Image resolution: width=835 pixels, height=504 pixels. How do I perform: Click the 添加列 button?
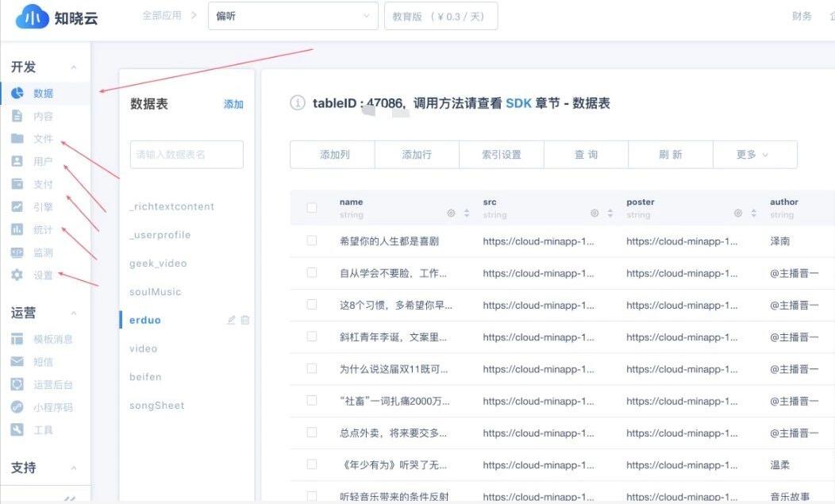point(334,155)
